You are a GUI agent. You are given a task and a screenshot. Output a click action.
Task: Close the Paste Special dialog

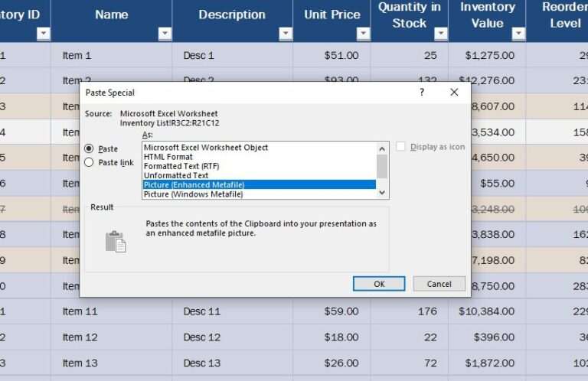point(454,92)
